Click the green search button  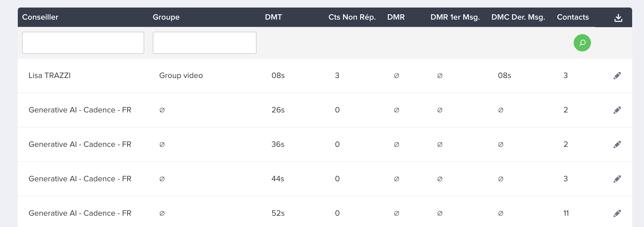[582, 43]
